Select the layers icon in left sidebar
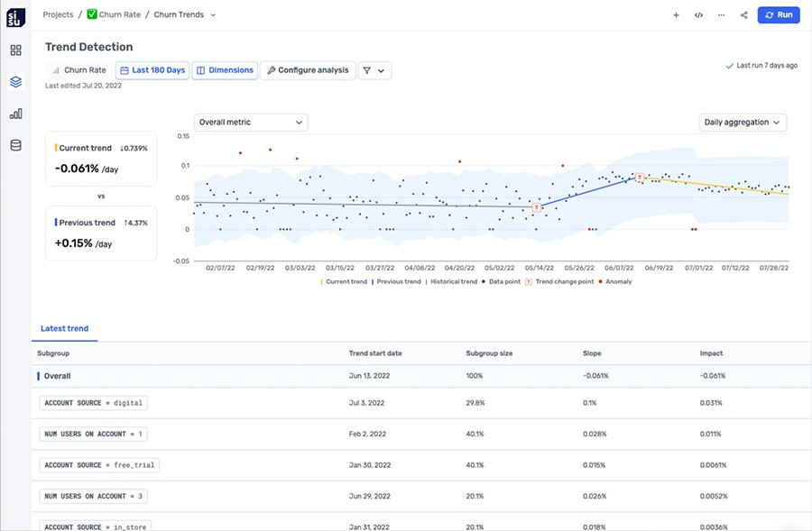This screenshot has height=531, width=812. point(14,80)
